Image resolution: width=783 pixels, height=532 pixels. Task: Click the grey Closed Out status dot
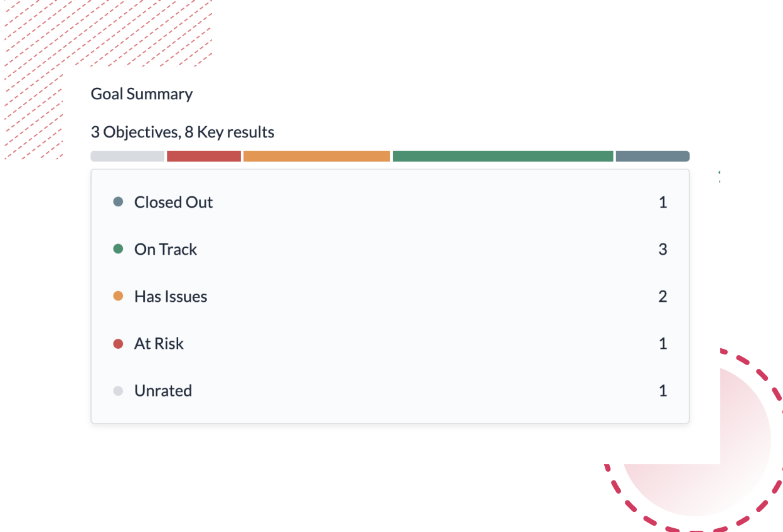[118, 202]
